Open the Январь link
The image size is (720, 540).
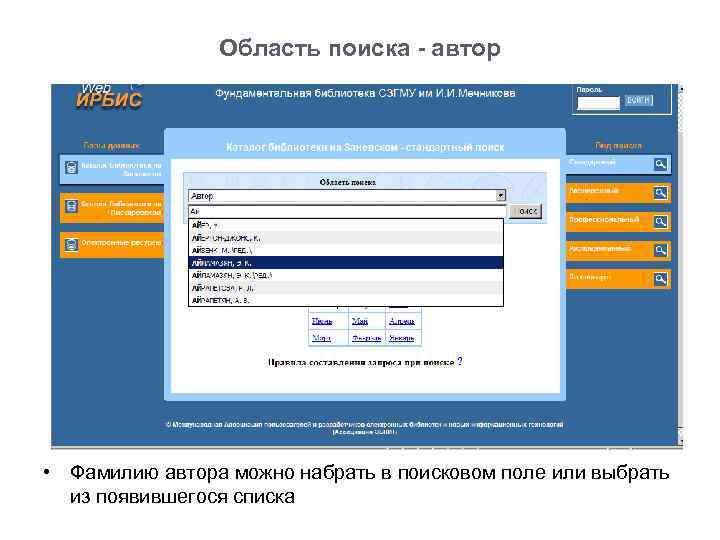[402, 338]
